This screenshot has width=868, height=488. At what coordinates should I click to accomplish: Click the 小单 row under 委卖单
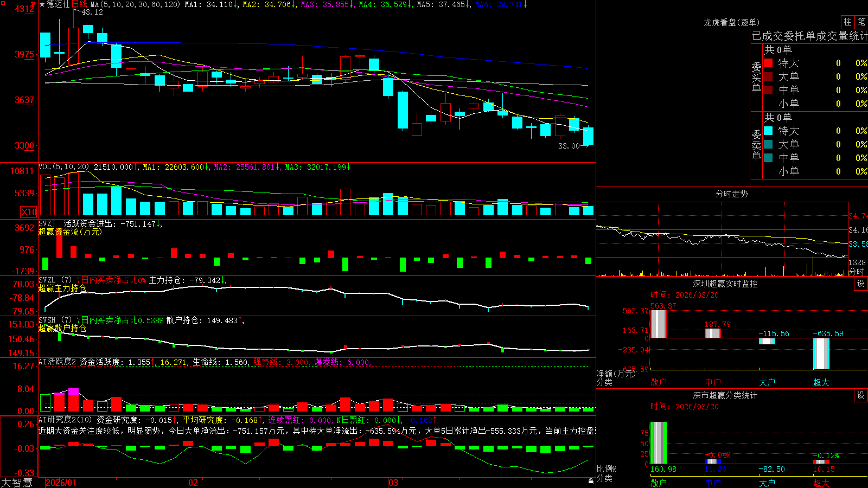[815, 171]
